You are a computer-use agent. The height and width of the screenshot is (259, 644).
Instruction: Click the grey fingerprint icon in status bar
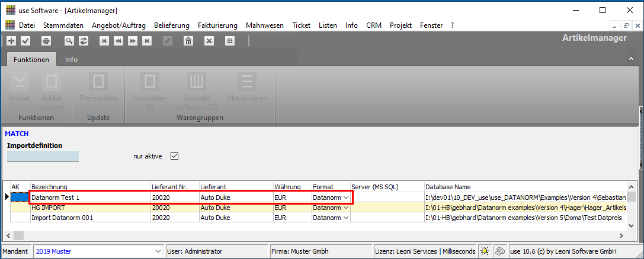point(499,251)
